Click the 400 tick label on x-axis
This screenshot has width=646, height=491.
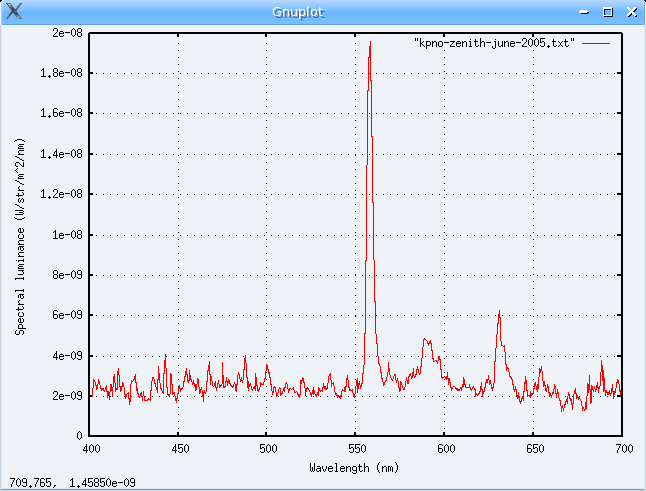[x=90, y=449]
